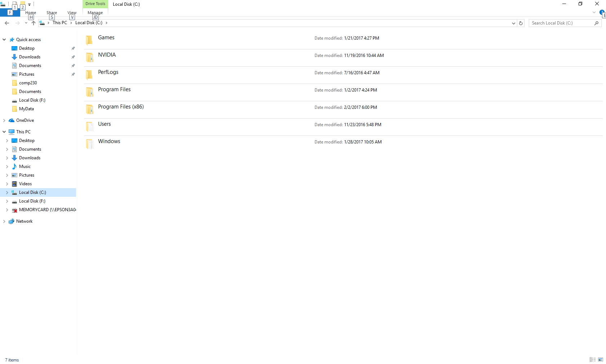This screenshot has height=364, width=606.
Task: Collapse the Quick access tree
Action: pyautogui.click(x=4, y=40)
